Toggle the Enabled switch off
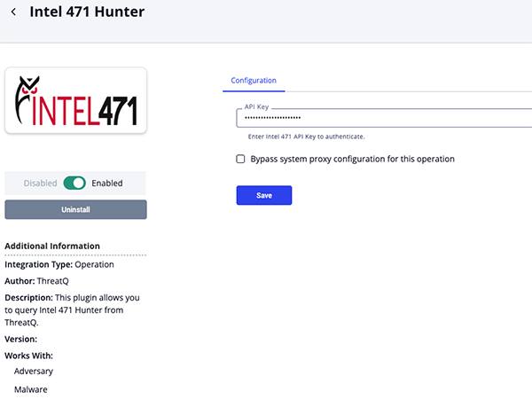The image size is (532, 399). click(74, 184)
